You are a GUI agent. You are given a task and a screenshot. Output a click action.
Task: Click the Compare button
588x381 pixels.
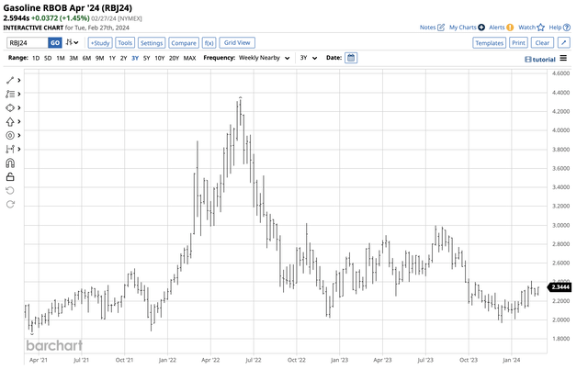[x=184, y=43]
